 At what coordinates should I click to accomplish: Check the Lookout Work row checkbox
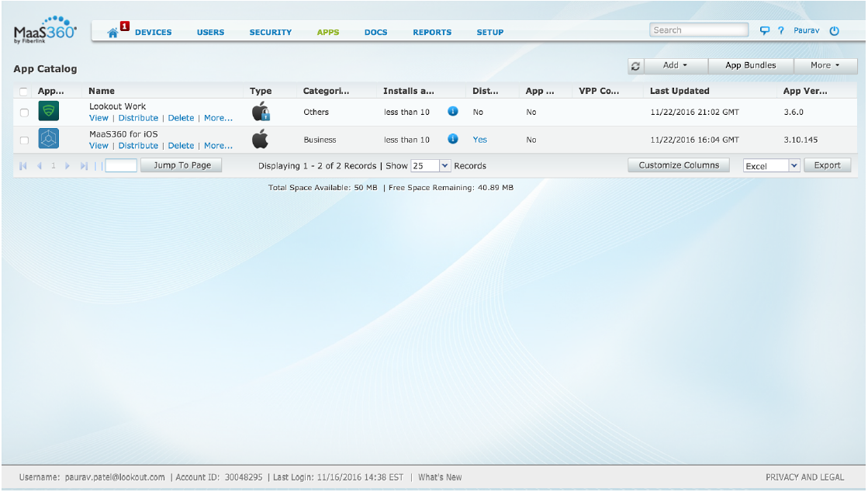pyautogui.click(x=24, y=113)
